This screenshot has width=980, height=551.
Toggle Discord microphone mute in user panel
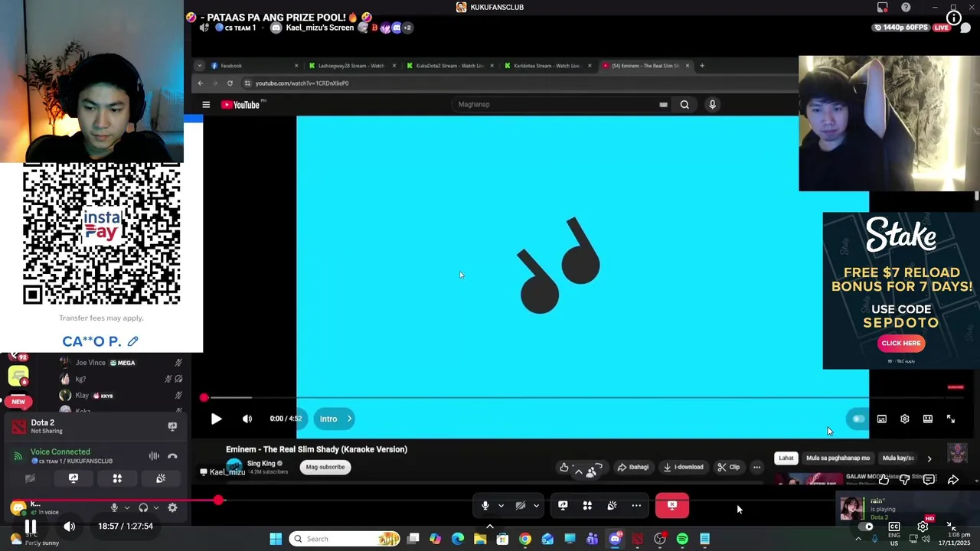coord(114,507)
